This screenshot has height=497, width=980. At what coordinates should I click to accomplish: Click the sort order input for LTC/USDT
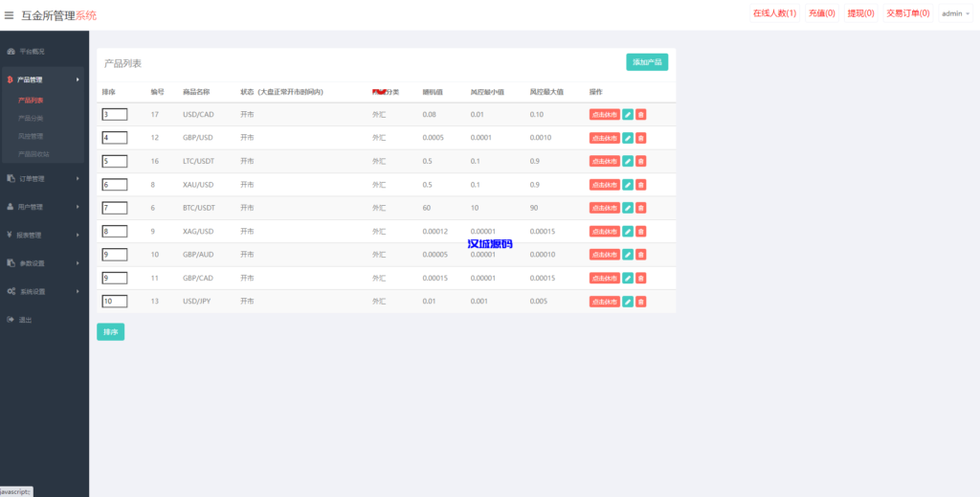click(x=114, y=162)
